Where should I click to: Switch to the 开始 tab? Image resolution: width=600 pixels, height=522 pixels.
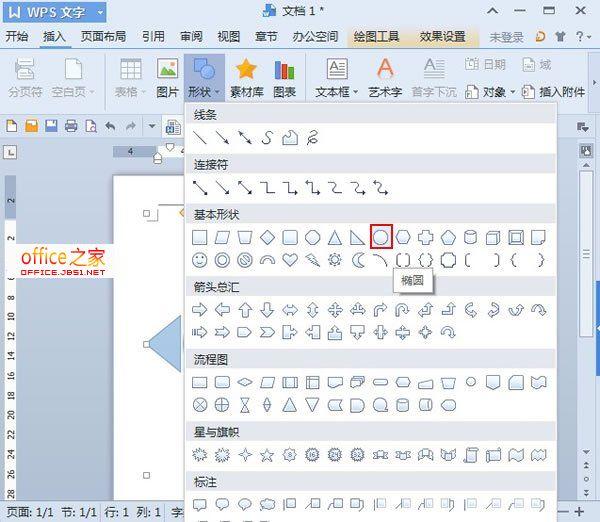pos(16,36)
